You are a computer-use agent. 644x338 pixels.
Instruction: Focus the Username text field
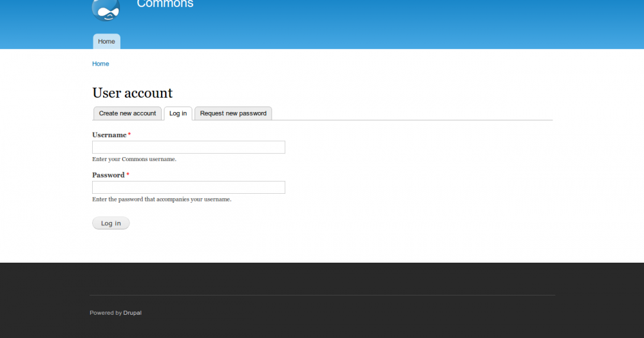189,147
